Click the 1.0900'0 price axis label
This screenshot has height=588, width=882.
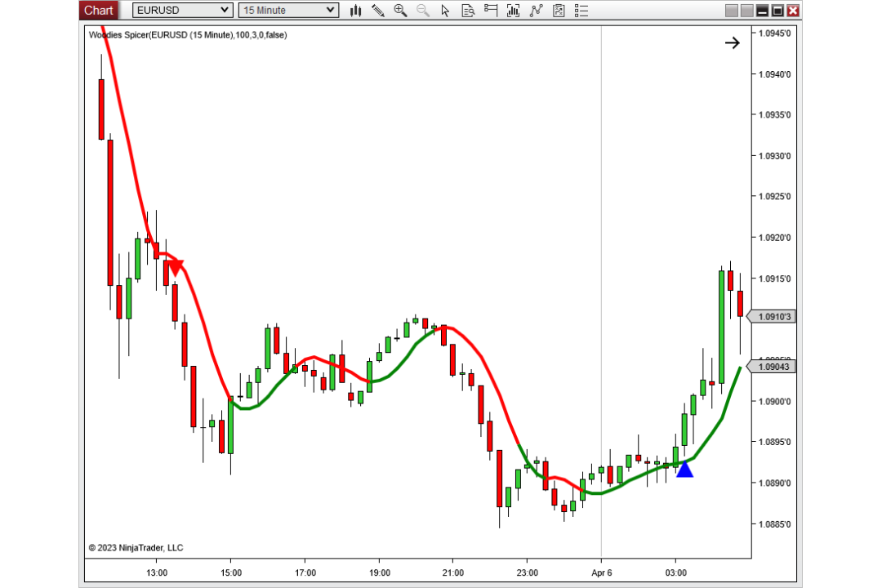(x=774, y=402)
